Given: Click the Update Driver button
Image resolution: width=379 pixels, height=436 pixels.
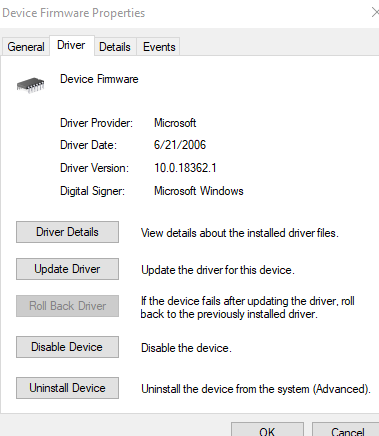Looking at the screenshot, I should 67,269.
